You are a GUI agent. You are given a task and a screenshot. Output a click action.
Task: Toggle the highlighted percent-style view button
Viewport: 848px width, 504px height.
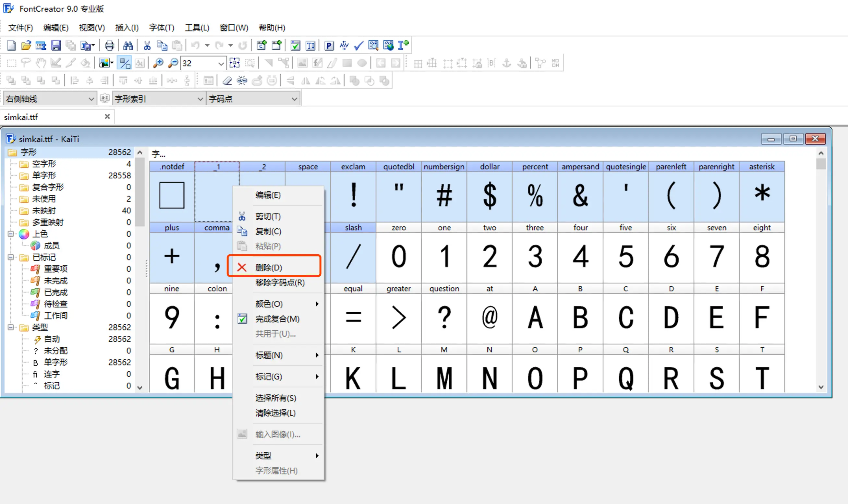[x=125, y=63]
